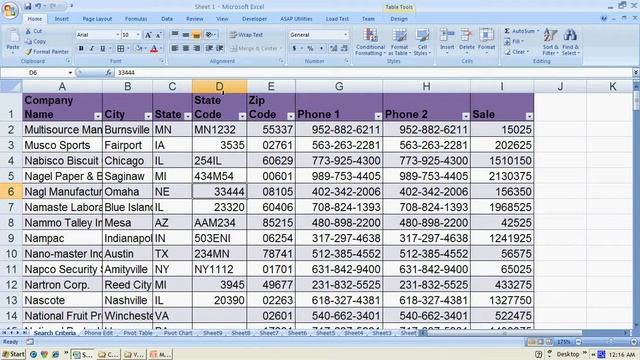Cut the selected cell
The image size is (640, 360).
point(34,31)
